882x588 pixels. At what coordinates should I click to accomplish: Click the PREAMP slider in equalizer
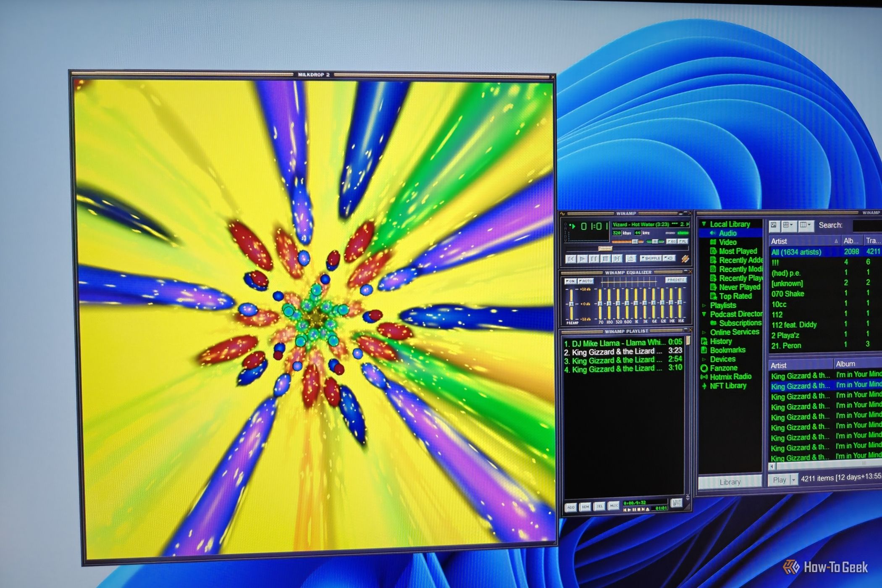[571, 304]
